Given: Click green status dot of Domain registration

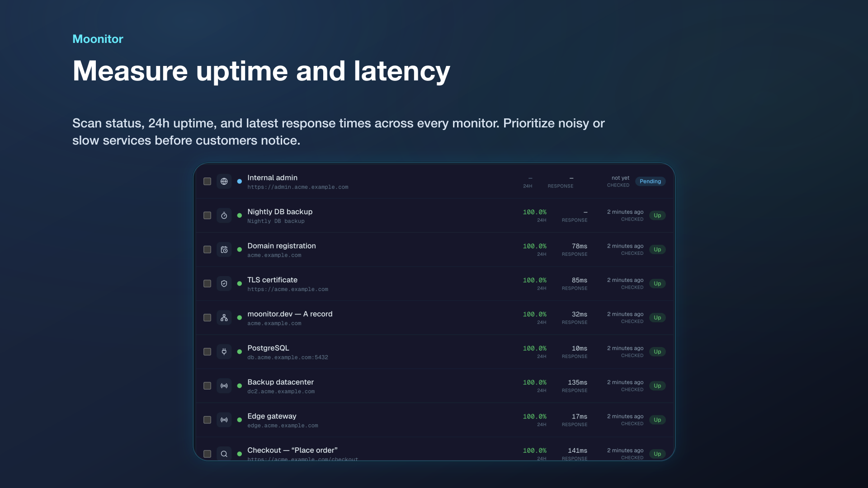Looking at the screenshot, I should coord(240,249).
